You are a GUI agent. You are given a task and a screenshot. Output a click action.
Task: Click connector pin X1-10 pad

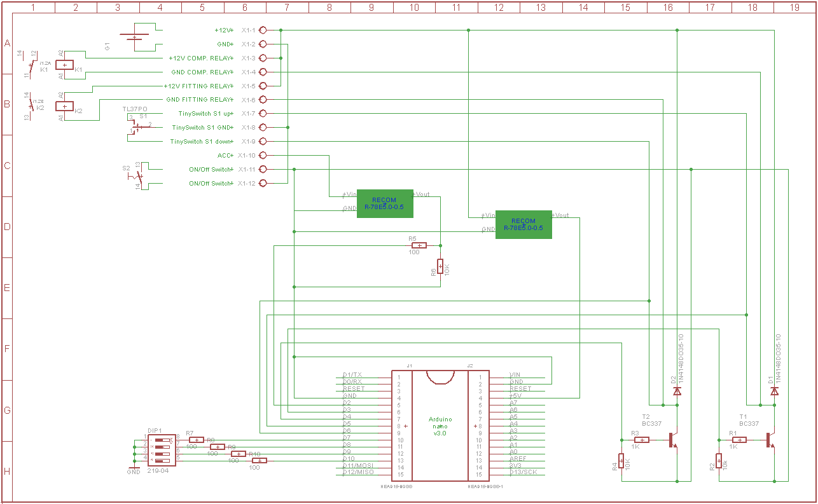pyautogui.click(x=263, y=155)
